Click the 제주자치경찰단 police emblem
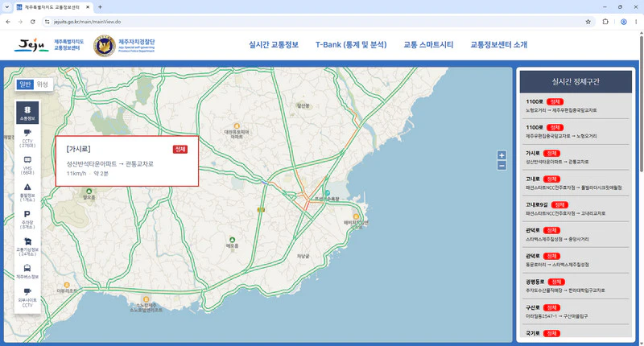This screenshot has height=346, width=644. [x=105, y=46]
